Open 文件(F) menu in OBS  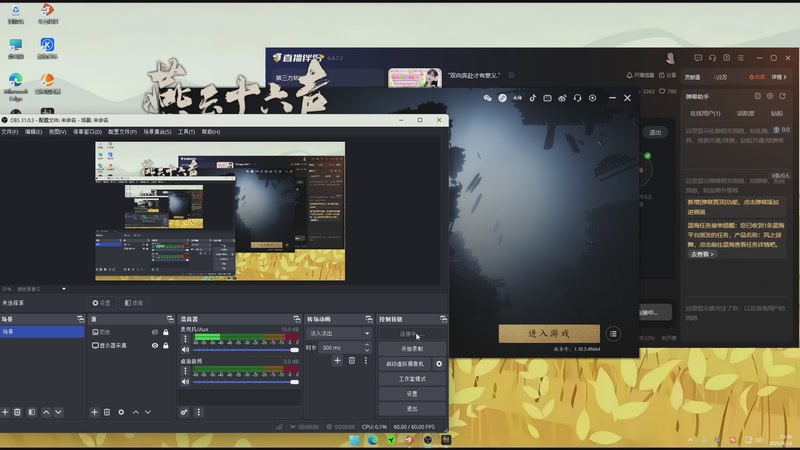click(10, 132)
